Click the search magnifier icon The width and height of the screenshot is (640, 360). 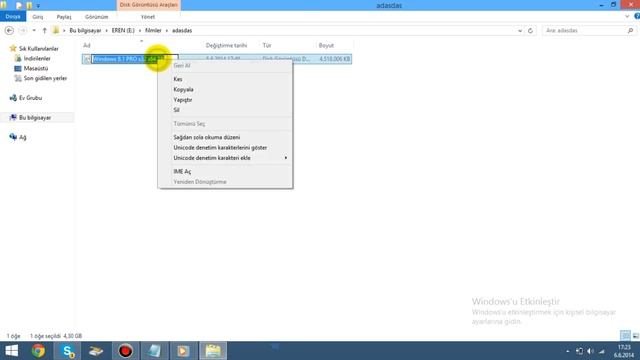tap(630, 31)
